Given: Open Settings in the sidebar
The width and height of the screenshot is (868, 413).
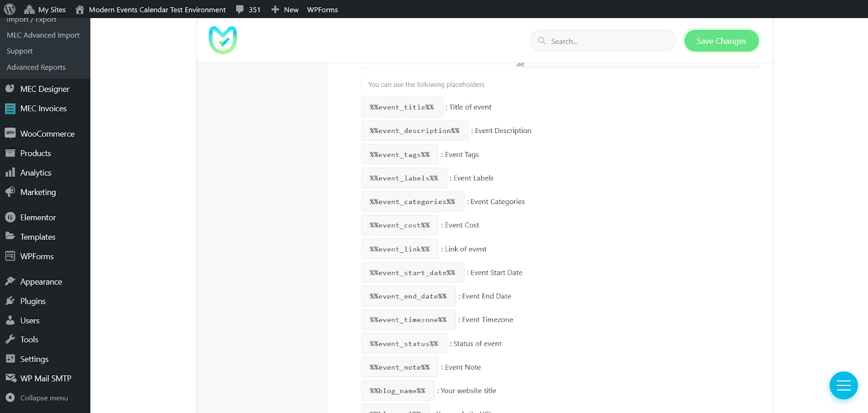Looking at the screenshot, I should [x=34, y=359].
